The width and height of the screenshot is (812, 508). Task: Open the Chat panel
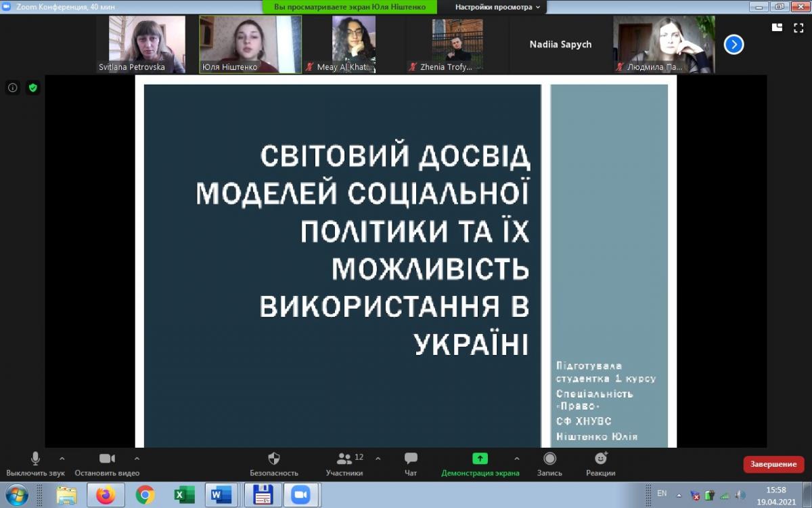point(411,459)
